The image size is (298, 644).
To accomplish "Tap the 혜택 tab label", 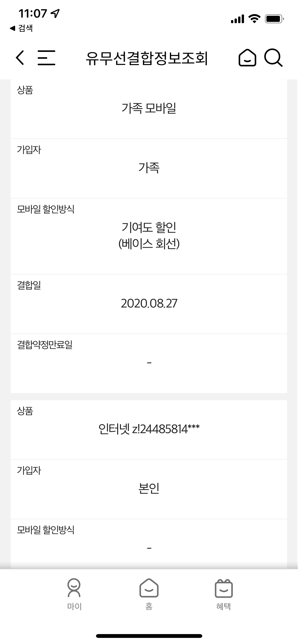I will (223, 607).
